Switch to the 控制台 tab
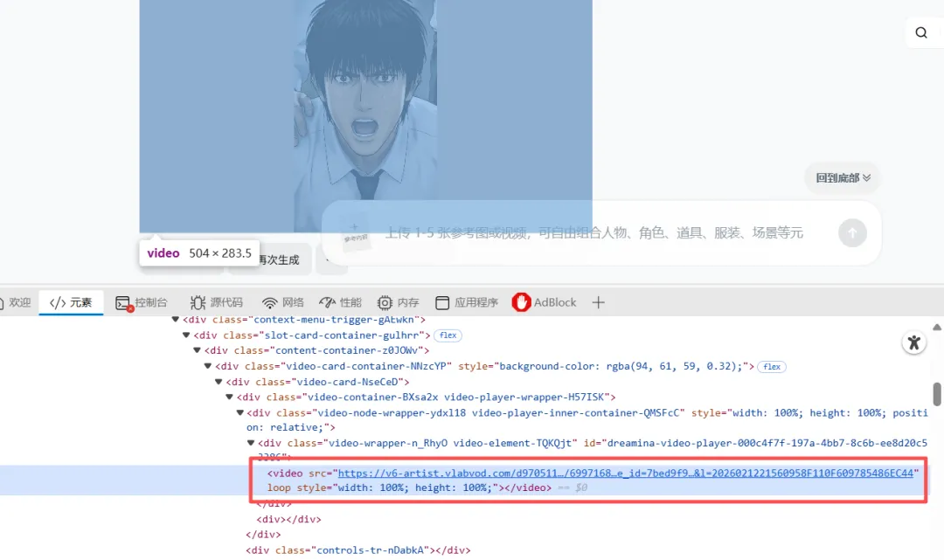Viewport: 944px width, 560px height. [x=142, y=302]
